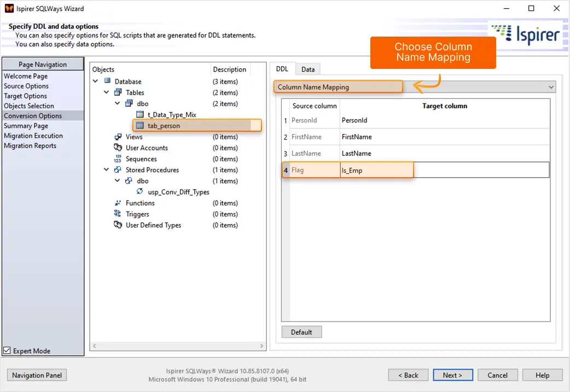
Task: Collapse the Stored Procedures node
Action: [106, 169]
